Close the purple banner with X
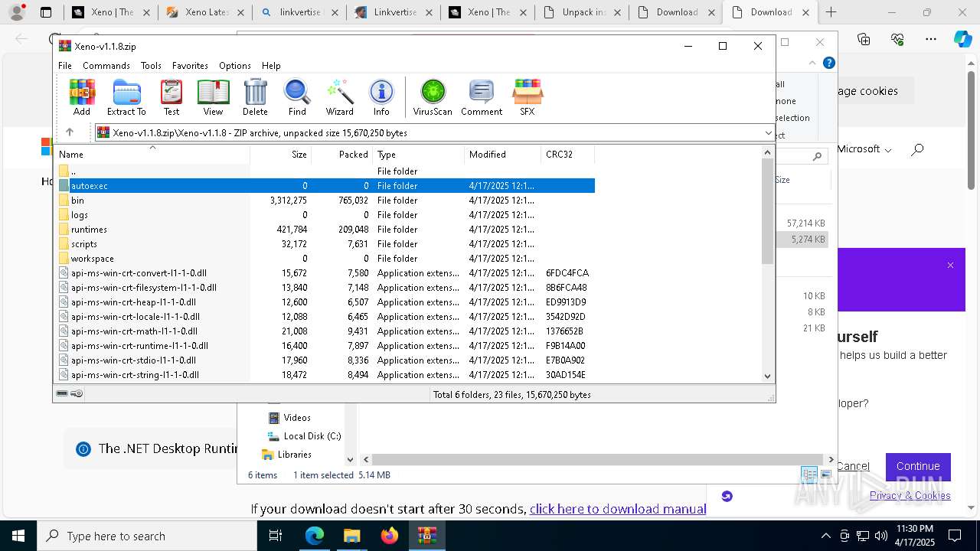The width and height of the screenshot is (980, 551). point(950,266)
